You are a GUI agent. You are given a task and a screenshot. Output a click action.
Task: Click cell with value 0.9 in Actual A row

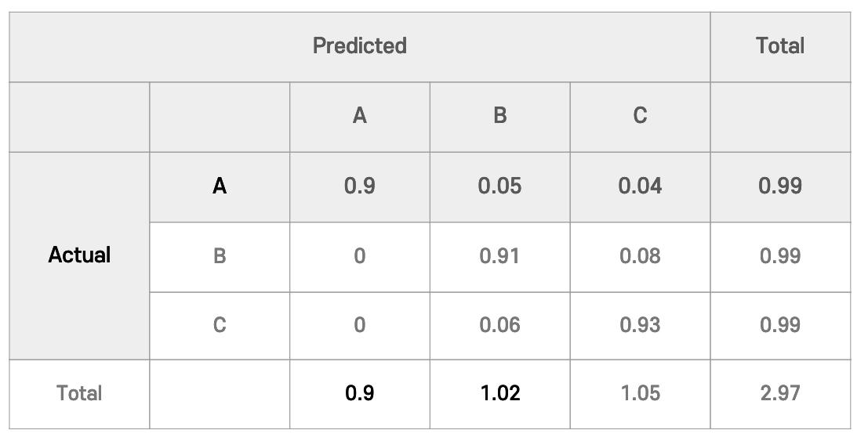pyautogui.click(x=360, y=187)
